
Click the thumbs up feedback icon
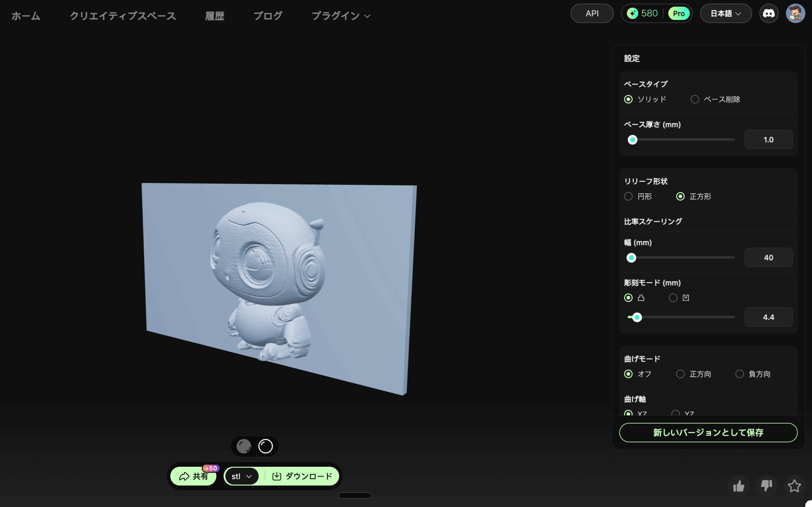point(738,486)
